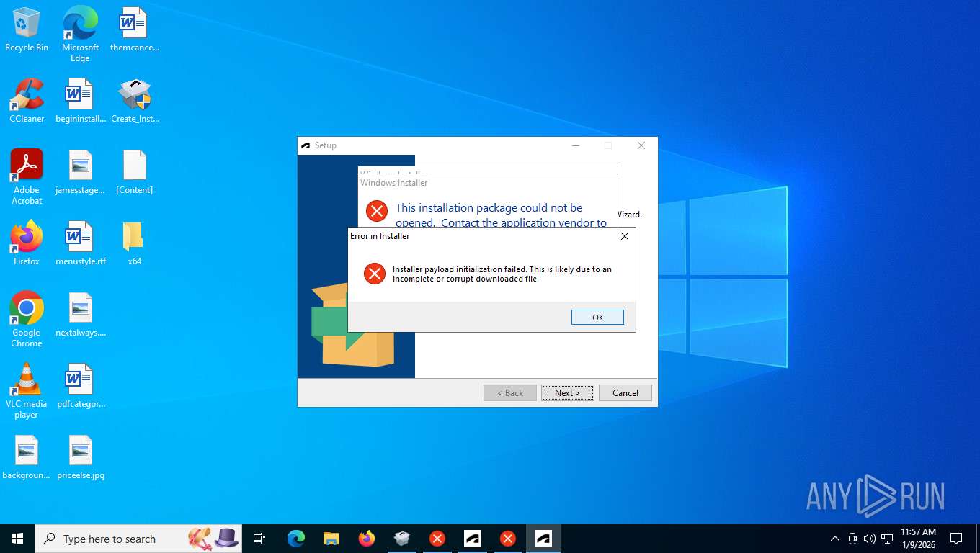Select nextalways... image file icon
Viewport: 980px width, 553px height.
pos(80,315)
